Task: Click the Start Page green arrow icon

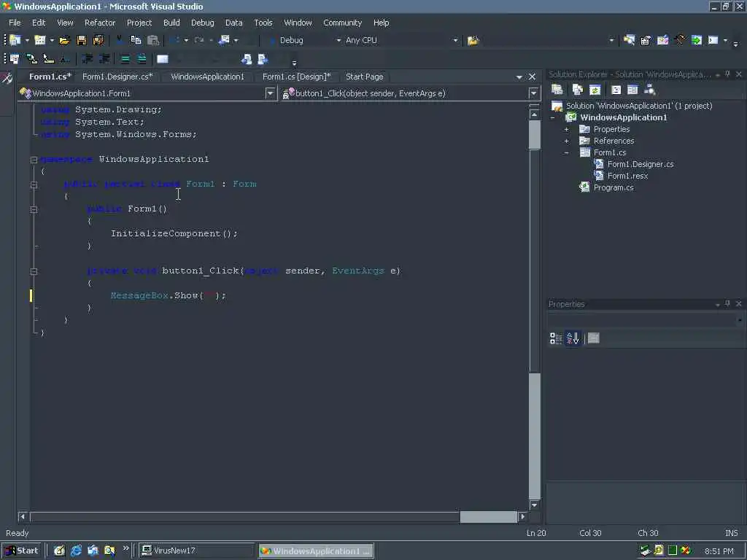Action: 697,41
